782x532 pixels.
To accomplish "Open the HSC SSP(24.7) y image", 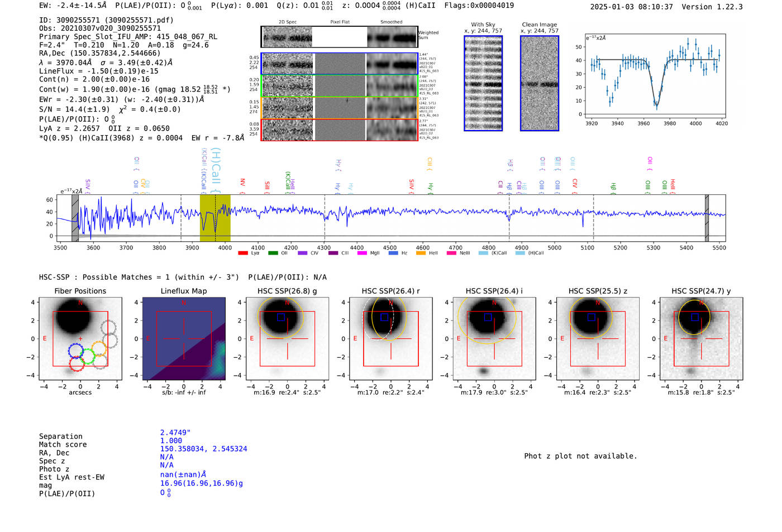I will [x=702, y=339].
